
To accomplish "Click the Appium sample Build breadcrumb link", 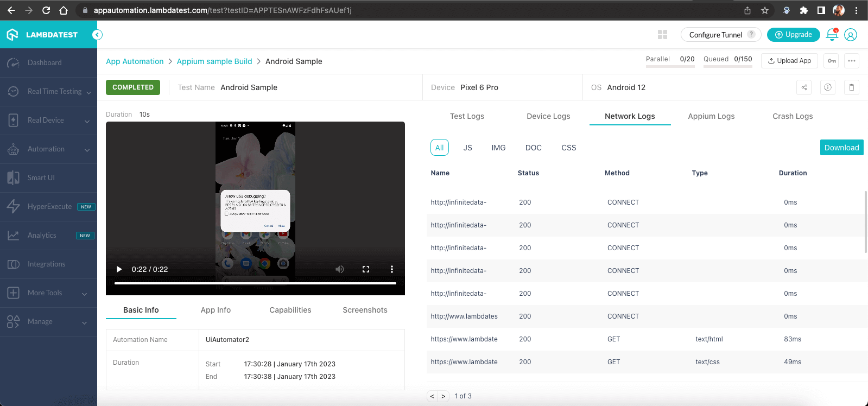I will pos(214,61).
